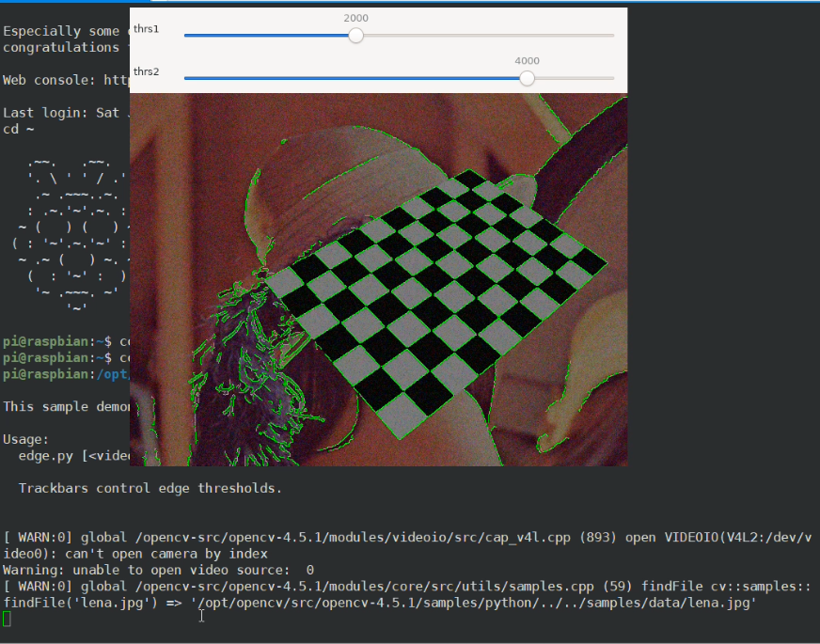Click the green terminal cursor block
The height and width of the screenshot is (644, 820).
pos(7,619)
